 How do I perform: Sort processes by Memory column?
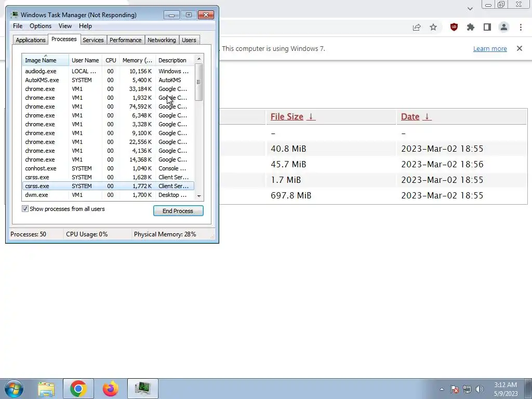point(137,60)
